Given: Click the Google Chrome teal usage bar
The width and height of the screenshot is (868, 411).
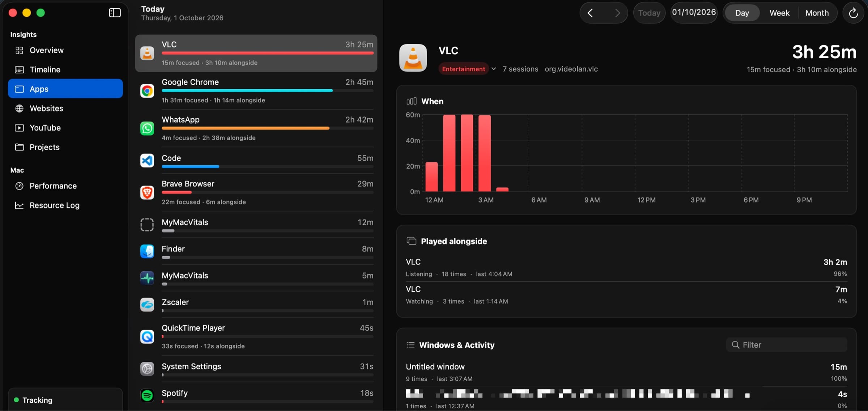Looking at the screenshot, I should click(x=247, y=91).
